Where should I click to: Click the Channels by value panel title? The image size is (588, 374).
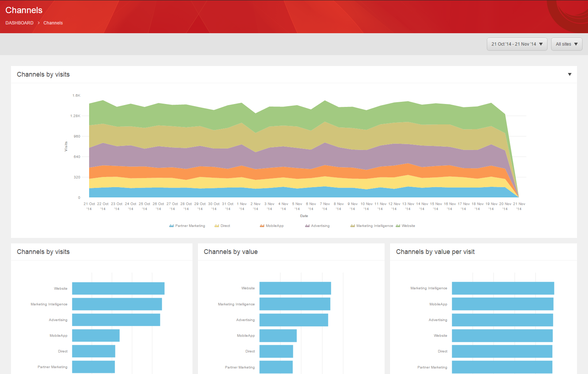[x=231, y=252]
